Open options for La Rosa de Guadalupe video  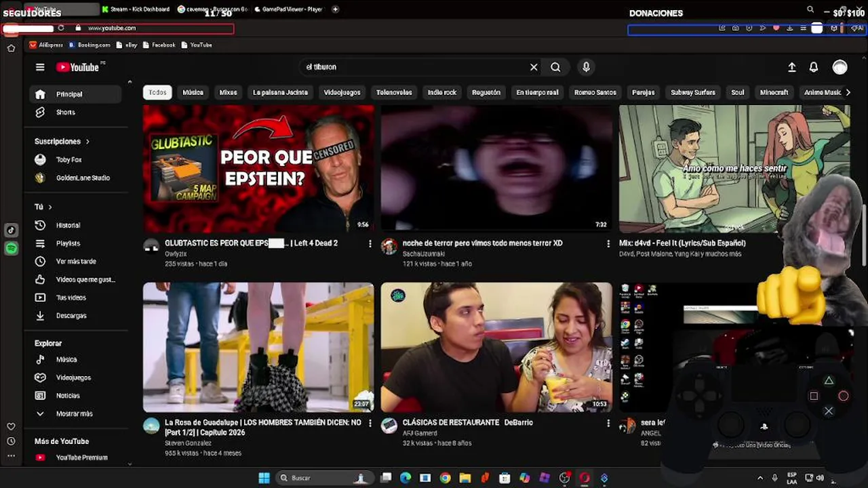tap(370, 423)
